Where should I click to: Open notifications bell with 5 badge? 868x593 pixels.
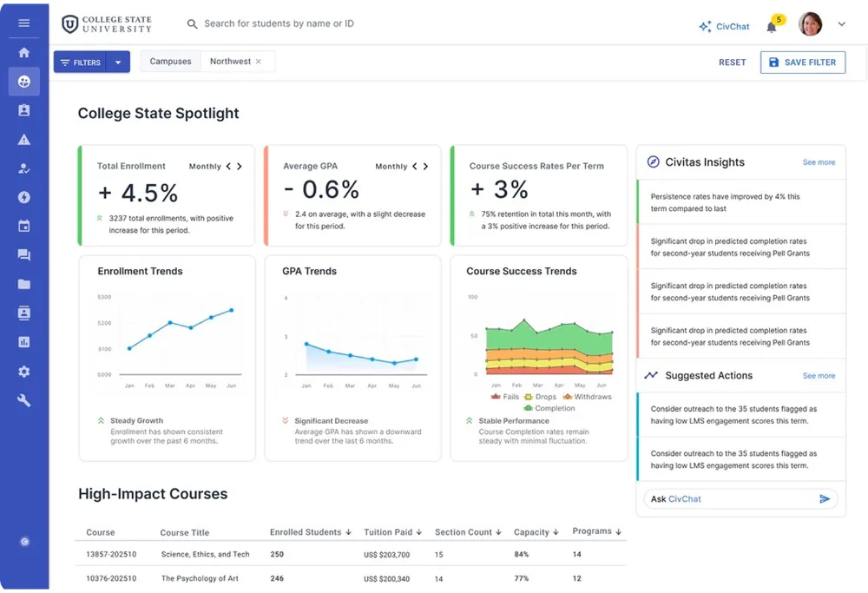pyautogui.click(x=773, y=25)
